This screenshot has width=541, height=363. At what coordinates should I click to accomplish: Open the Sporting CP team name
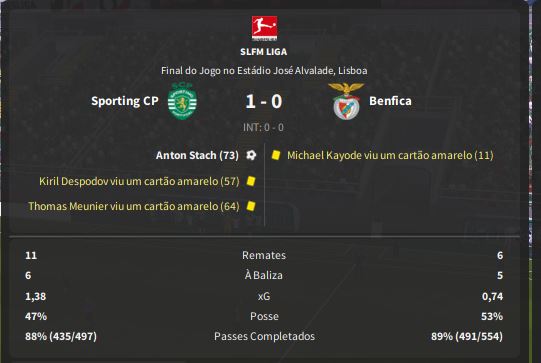(125, 101)
